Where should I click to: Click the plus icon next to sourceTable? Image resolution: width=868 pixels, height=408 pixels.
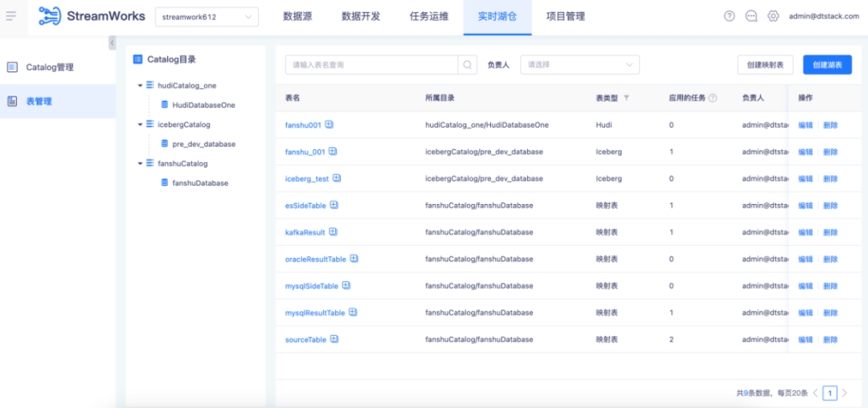click(334, 340)
